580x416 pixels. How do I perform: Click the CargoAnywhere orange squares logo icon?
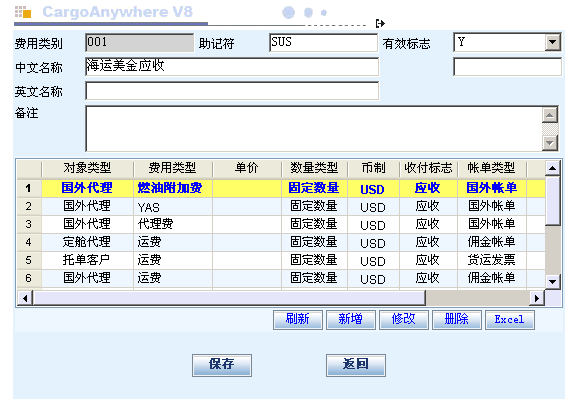coord(23,12)
